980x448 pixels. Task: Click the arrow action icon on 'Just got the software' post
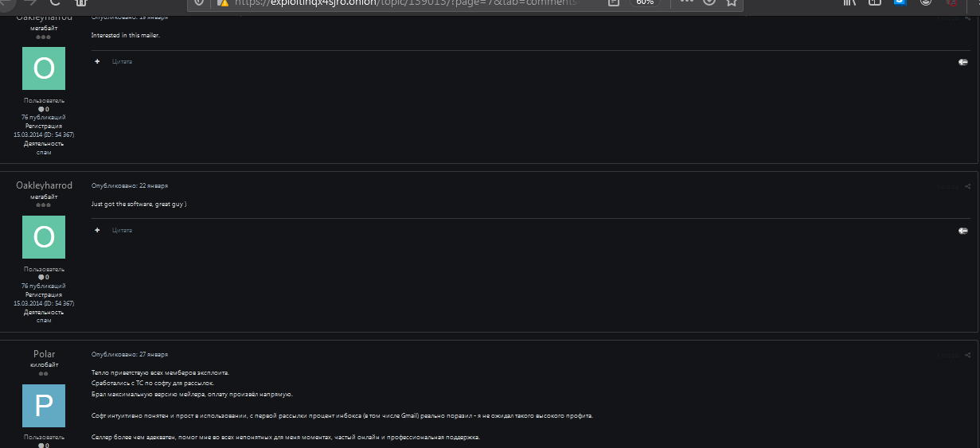(962, 230)
